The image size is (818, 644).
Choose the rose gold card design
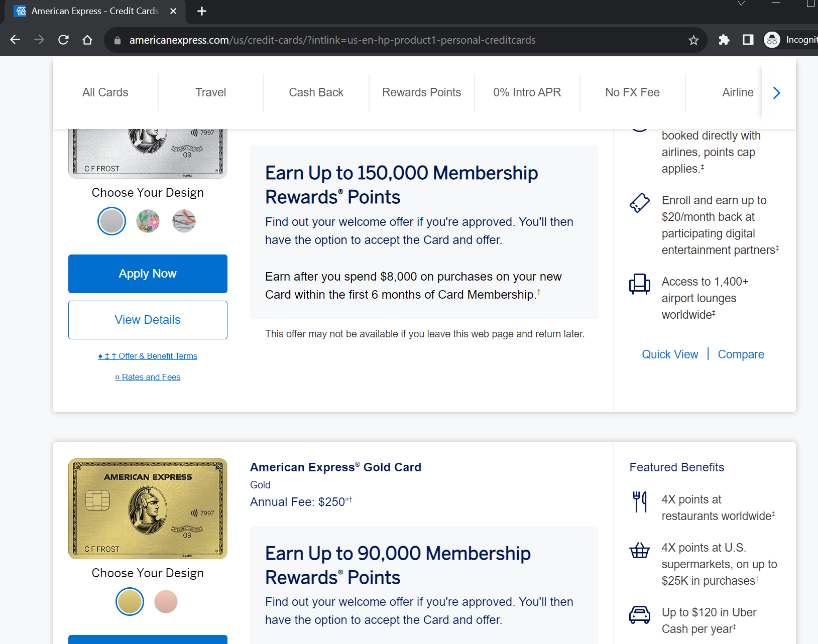[x=166, y=601]
